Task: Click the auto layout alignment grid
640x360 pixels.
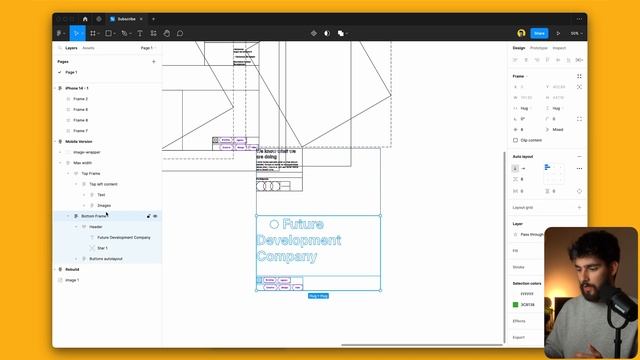Action: coord(554,174)
